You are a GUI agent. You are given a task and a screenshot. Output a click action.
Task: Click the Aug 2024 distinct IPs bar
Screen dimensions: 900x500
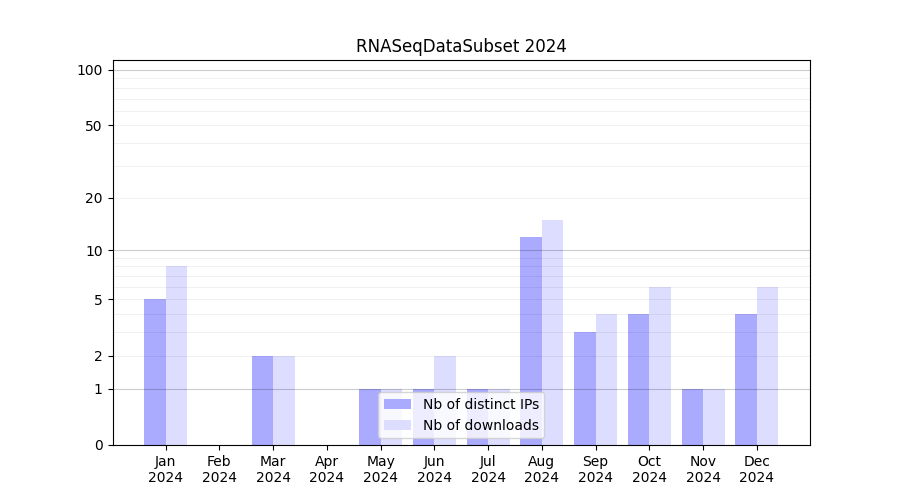[x=531, y=340]
